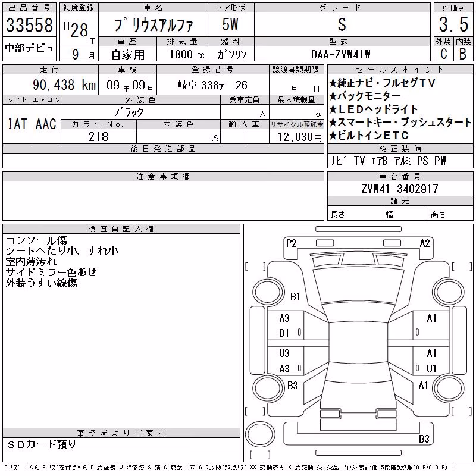
Task: Select lot number 33558
Action: coord(29,24)
